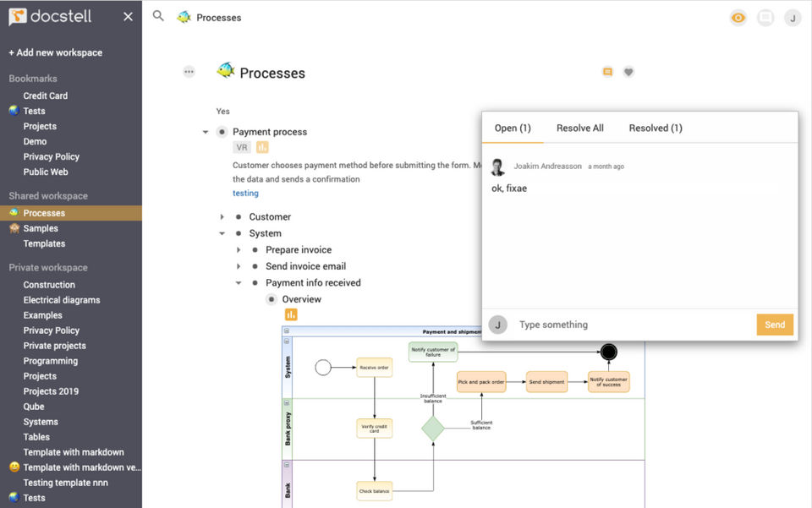812x508 pixels.
Task: Click the Receive order box in the diagram
Action: click(x=374, y=368)
